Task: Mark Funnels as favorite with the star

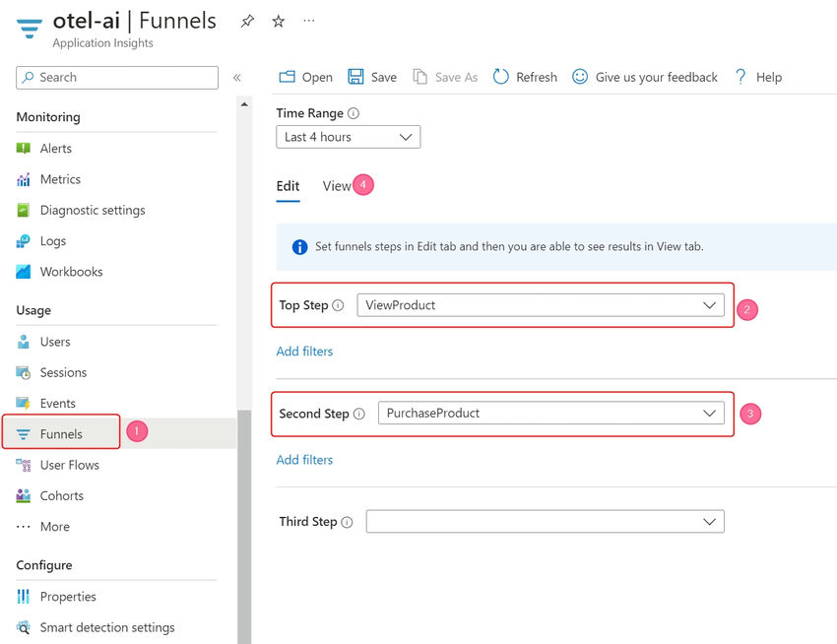Action: 279,20
